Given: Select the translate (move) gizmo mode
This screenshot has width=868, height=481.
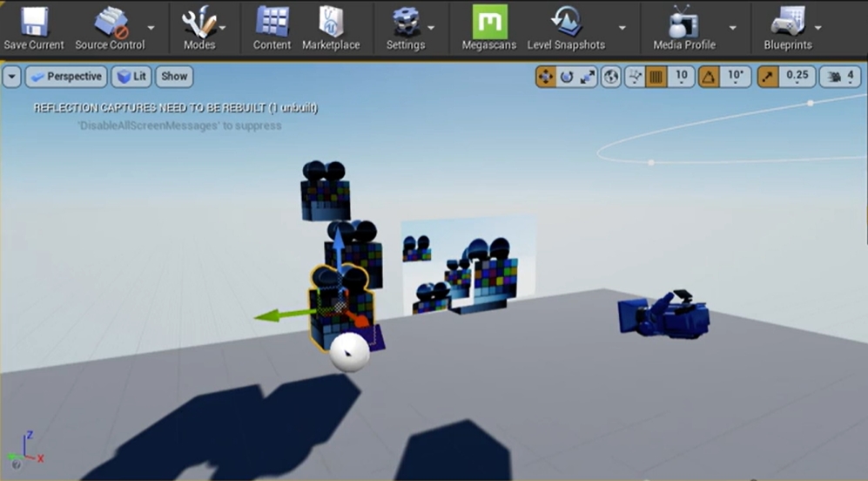Looking at the screenshot, I should pos(545,77).
